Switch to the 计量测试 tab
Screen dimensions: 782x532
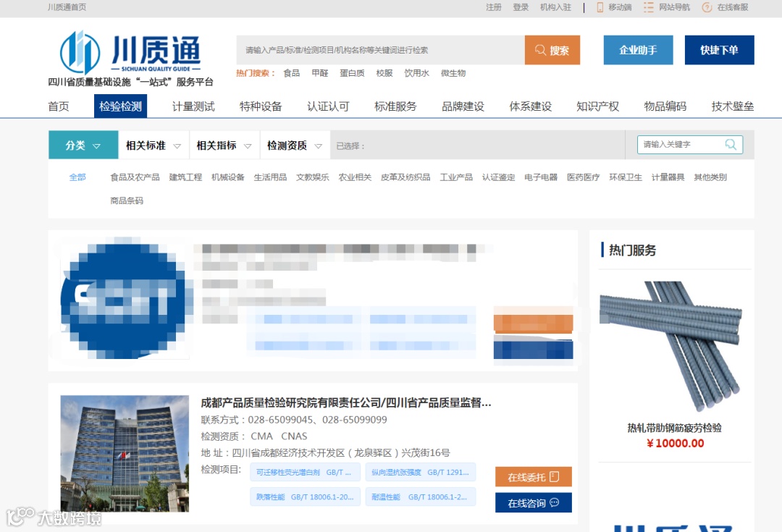[x=193, y=106]
